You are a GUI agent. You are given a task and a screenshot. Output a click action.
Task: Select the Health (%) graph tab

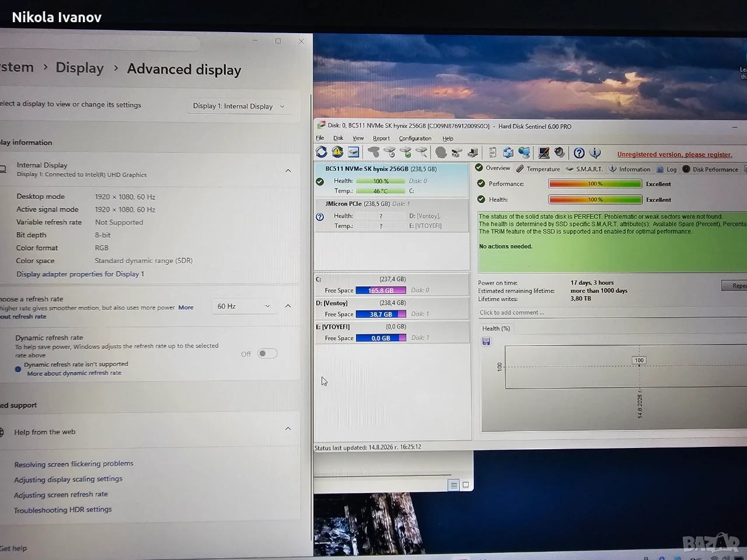pyautogui.click(x=496, y=328)
